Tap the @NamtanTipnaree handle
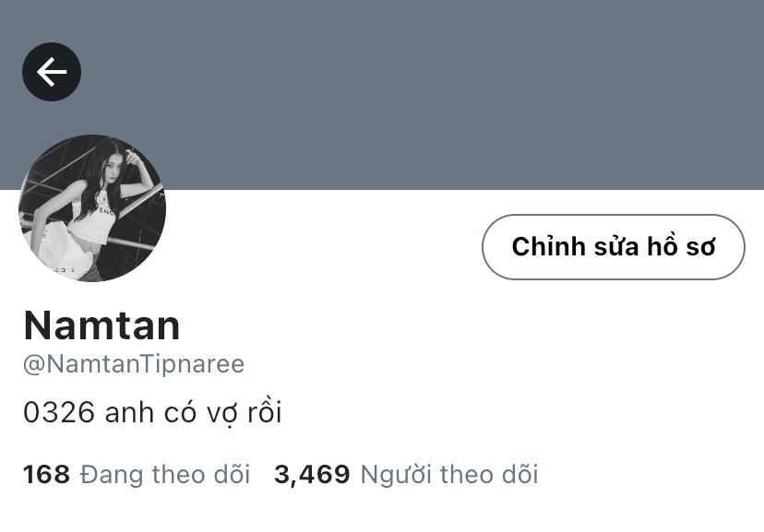 [134, 364]
